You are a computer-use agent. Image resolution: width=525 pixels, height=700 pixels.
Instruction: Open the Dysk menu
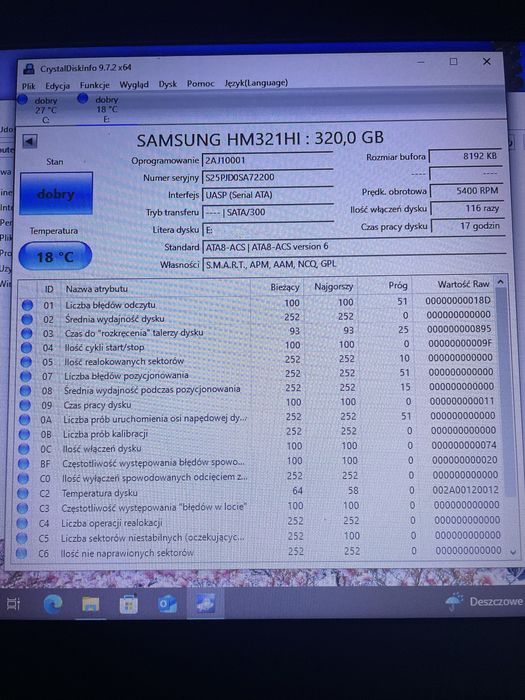(x=168, y=84)
